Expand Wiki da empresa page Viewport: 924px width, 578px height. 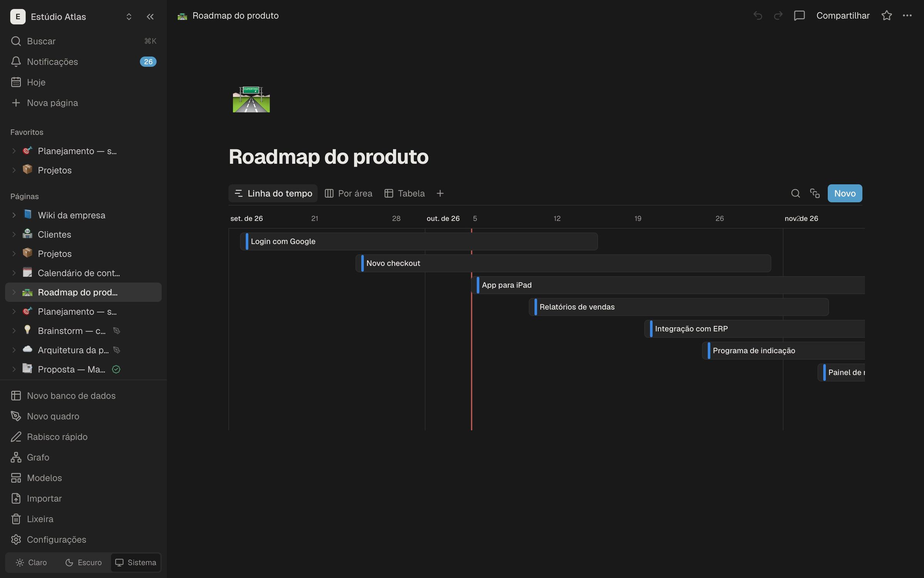(14, 215)
